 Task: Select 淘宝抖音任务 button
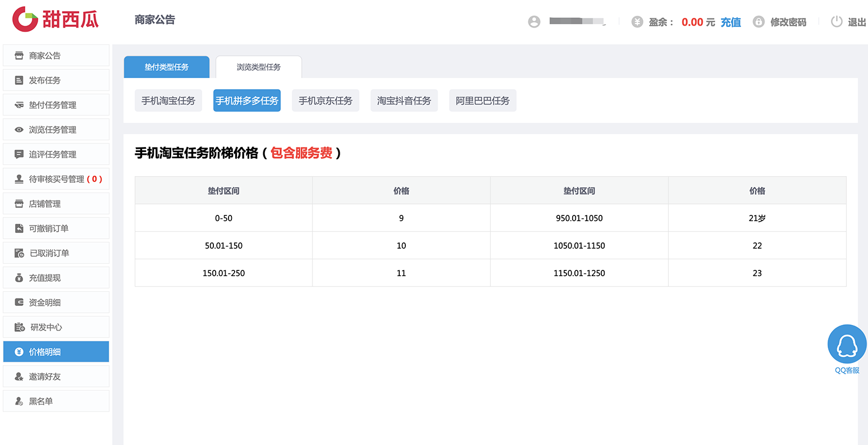404,100
